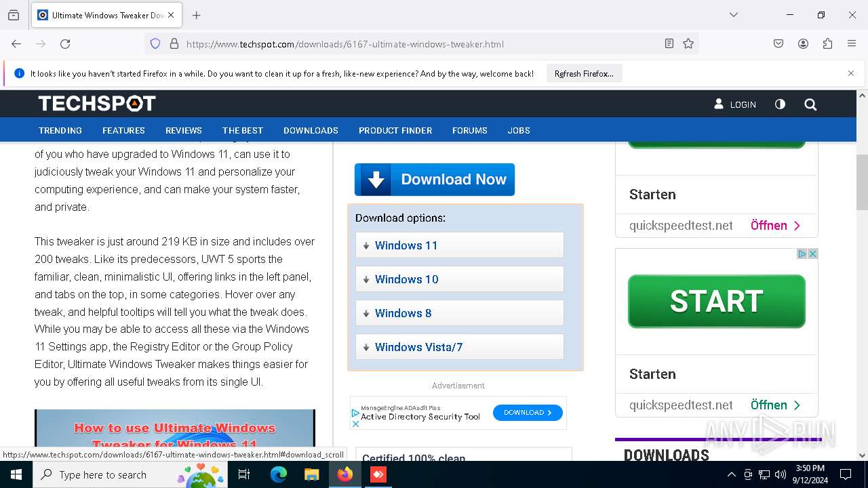Open TRENDING menu
This screenshot has width=868, height=488.
tap(60, 130)
